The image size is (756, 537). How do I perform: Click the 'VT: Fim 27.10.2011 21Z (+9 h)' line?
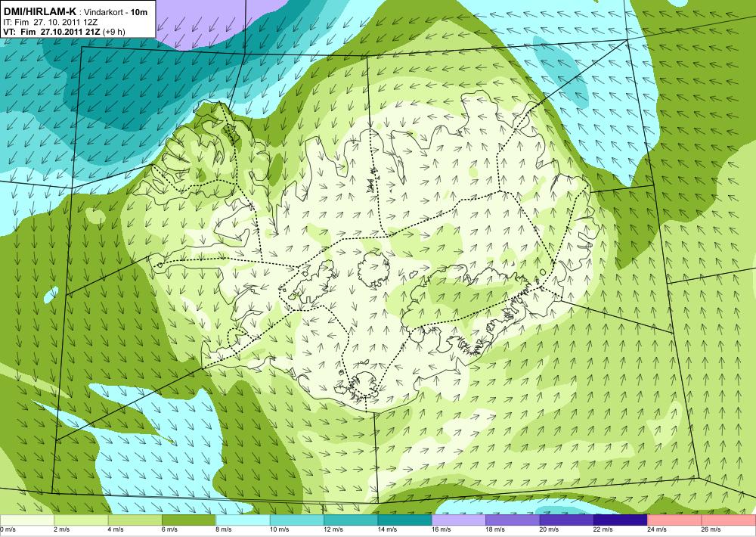tap(64, 32)
